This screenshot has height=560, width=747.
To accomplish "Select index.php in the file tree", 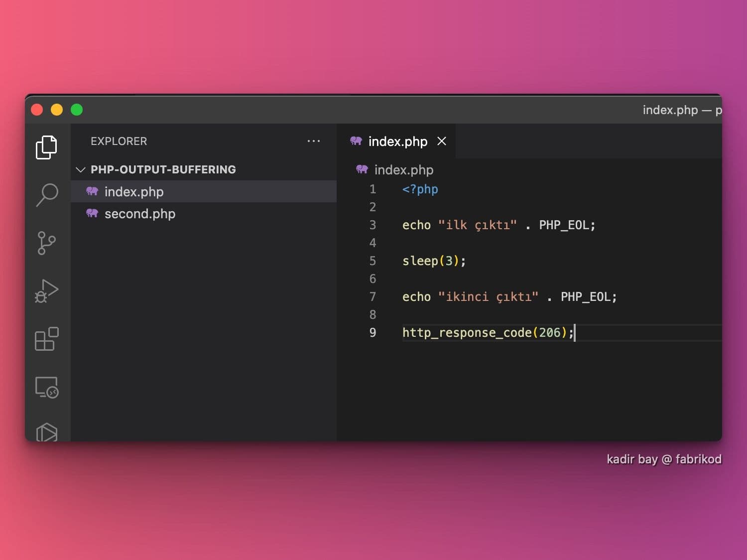I will coord(134,192).
